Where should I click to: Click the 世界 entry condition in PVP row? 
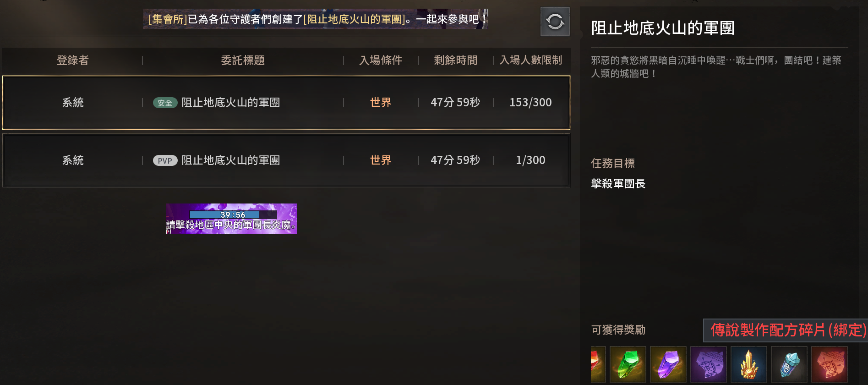point(381,160)
